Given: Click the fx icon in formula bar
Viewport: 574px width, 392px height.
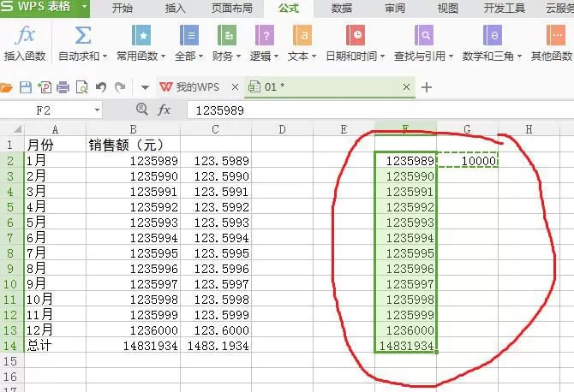Looking at the screenshot, I should point(164,110).
